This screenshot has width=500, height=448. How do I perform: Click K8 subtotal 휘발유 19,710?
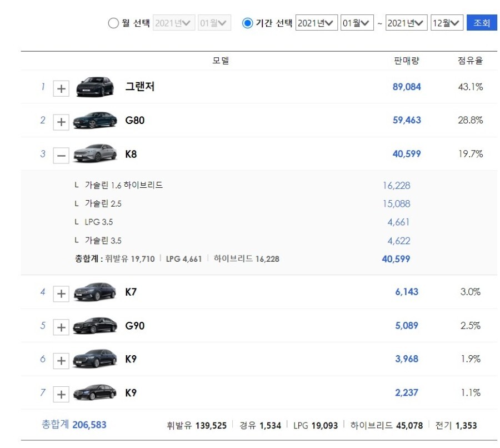coord(130,259)
